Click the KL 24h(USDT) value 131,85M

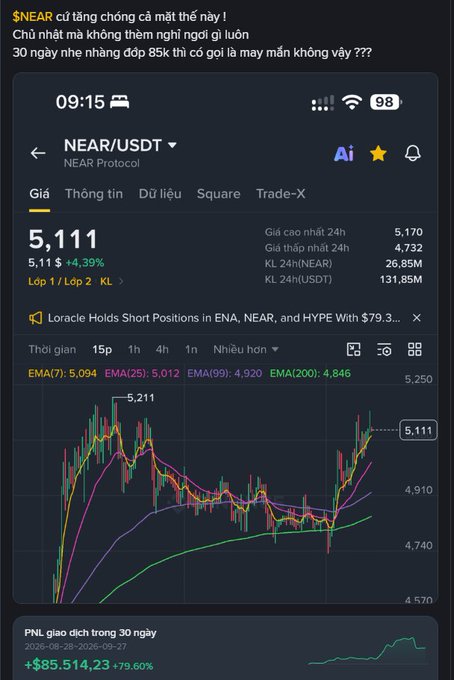(401, 279)
